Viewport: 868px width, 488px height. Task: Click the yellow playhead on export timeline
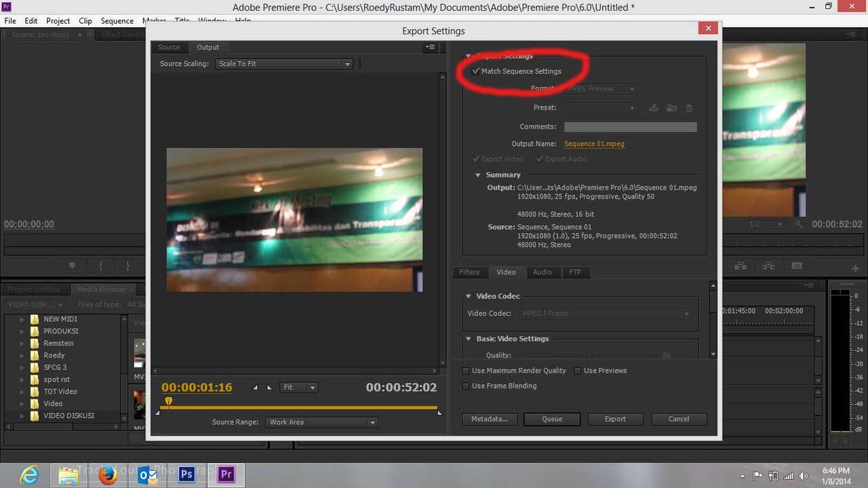point(169,401)
